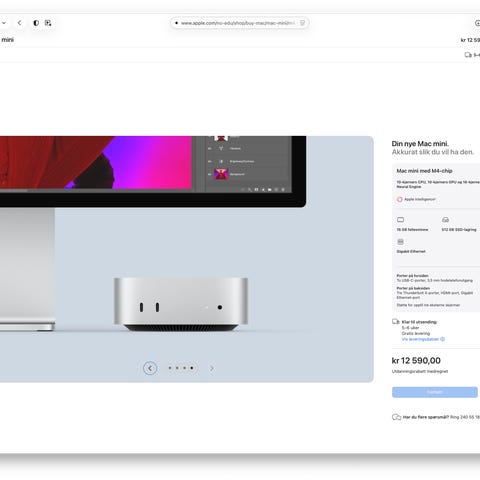
Task: Click the memory icon above 16 GB
Action: [400, 220]
